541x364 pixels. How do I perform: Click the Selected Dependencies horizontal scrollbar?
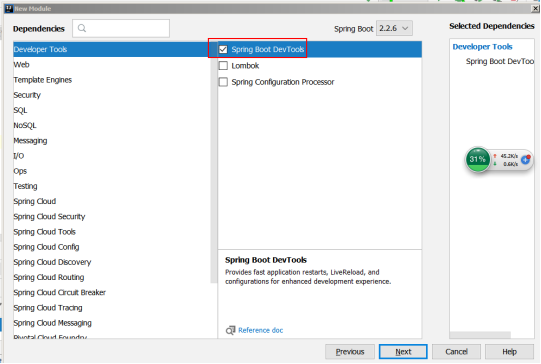tap(480, 335)
